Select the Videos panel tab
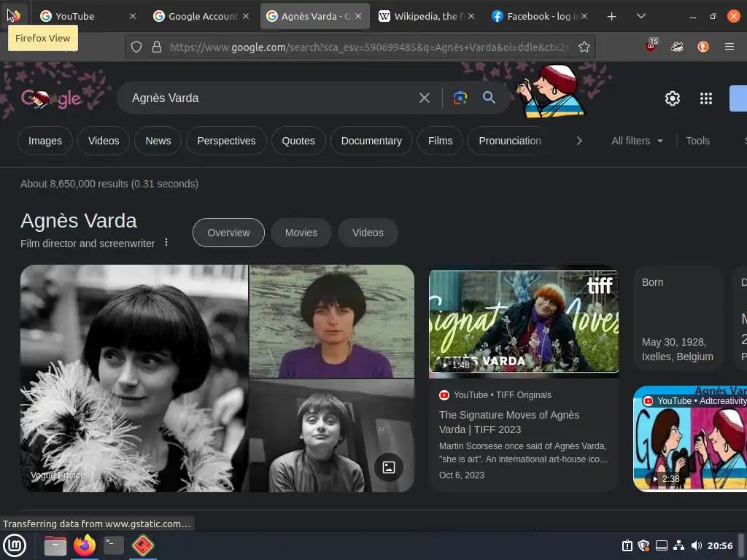The width and height of the screenshot is (747, 560). (368, 233)
